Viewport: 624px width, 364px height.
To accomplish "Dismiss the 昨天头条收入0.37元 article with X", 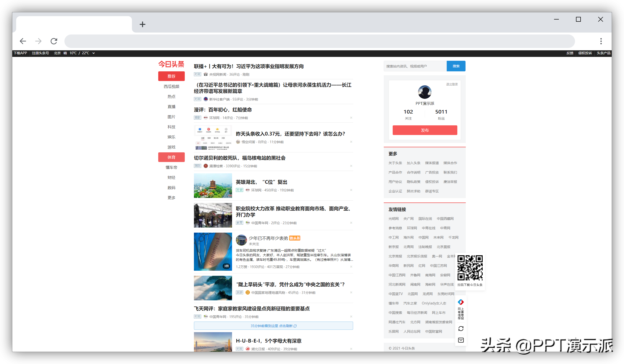I will (351, 142).
